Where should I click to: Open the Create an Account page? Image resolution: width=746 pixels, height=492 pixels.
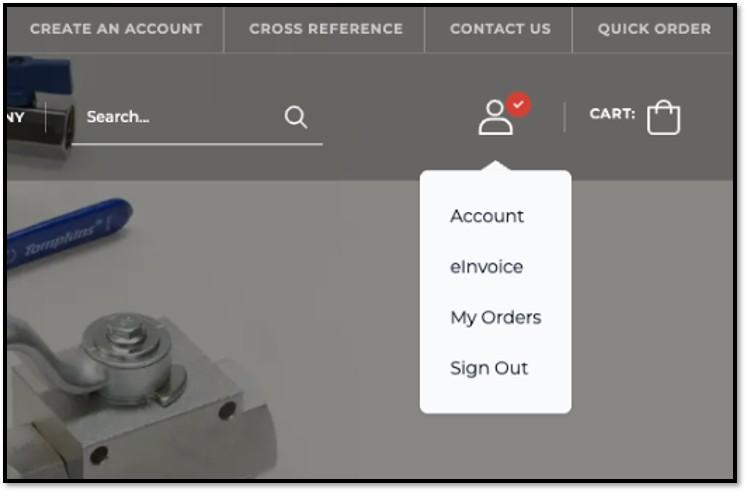point(116,29)
